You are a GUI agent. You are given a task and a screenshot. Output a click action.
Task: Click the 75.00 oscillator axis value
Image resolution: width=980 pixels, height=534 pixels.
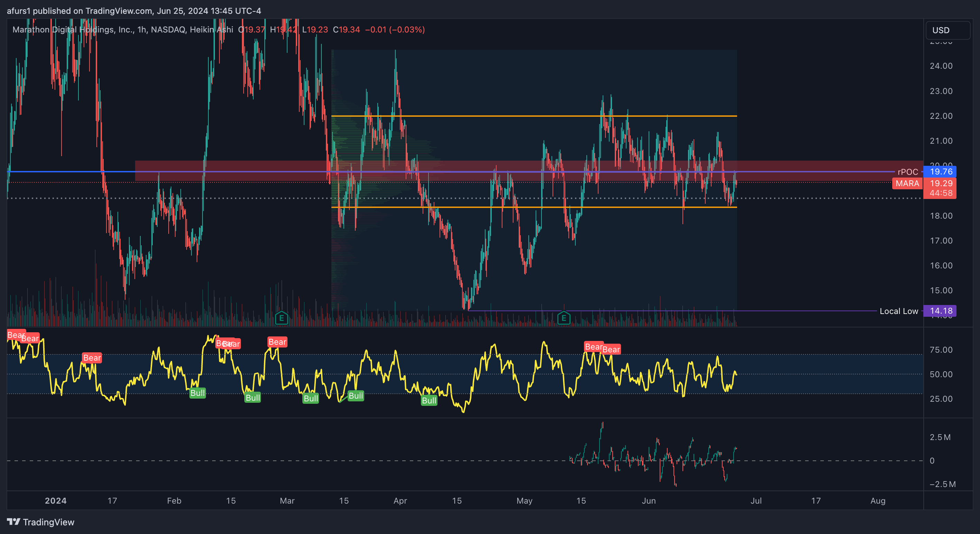(x=941, y=350)
